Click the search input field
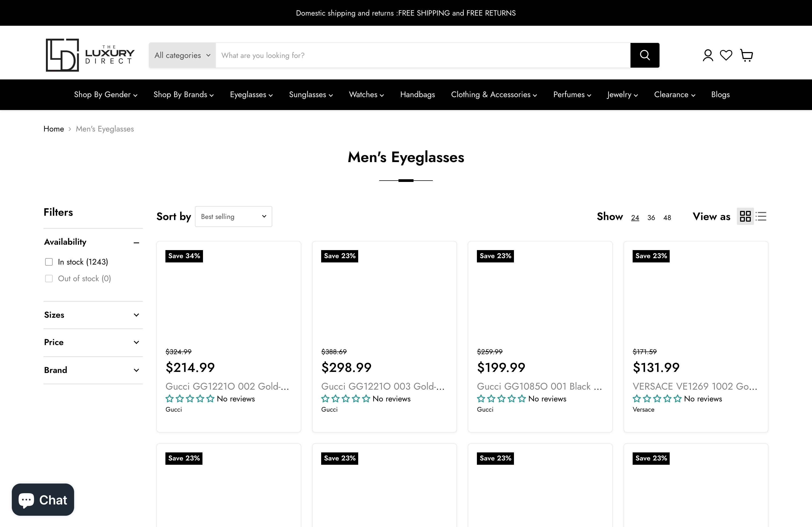The width and height of the screenshot is (812, 527). click(409, 55)
